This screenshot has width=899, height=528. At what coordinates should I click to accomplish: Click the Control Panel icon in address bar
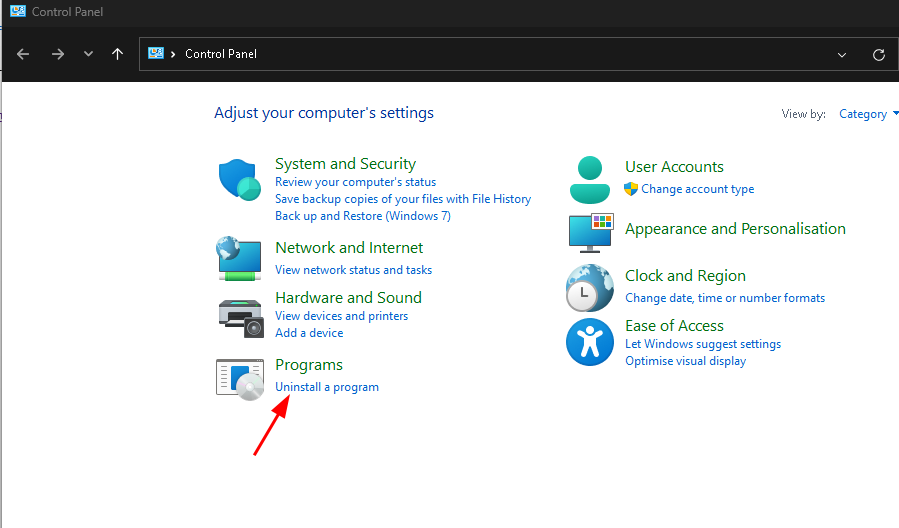tap(156, 53)
